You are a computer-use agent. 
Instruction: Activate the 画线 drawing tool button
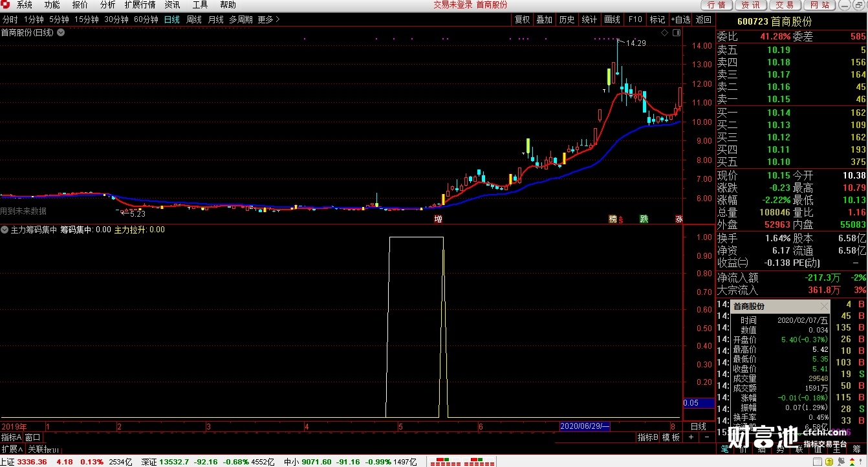pos(613,19)
